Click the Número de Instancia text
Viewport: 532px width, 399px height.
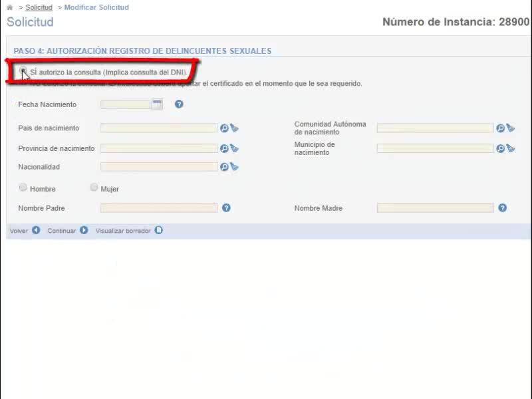pyautogui.click(x=456, y=22)
